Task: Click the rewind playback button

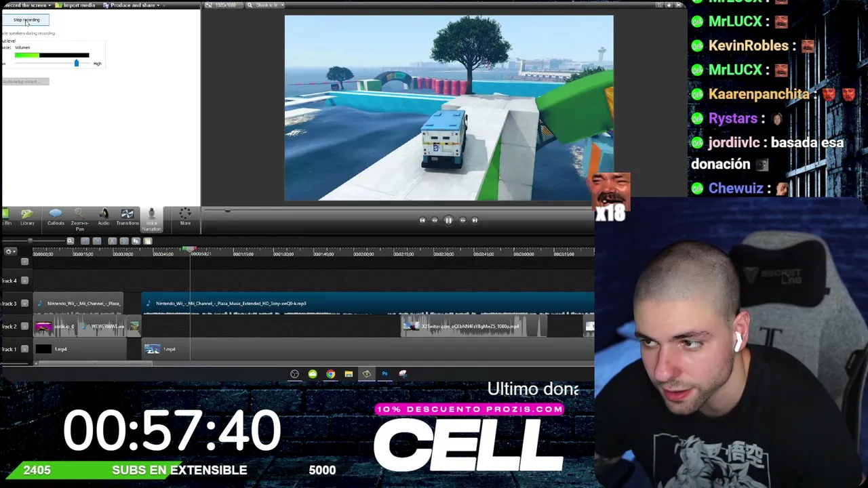Action: [435, 220]
